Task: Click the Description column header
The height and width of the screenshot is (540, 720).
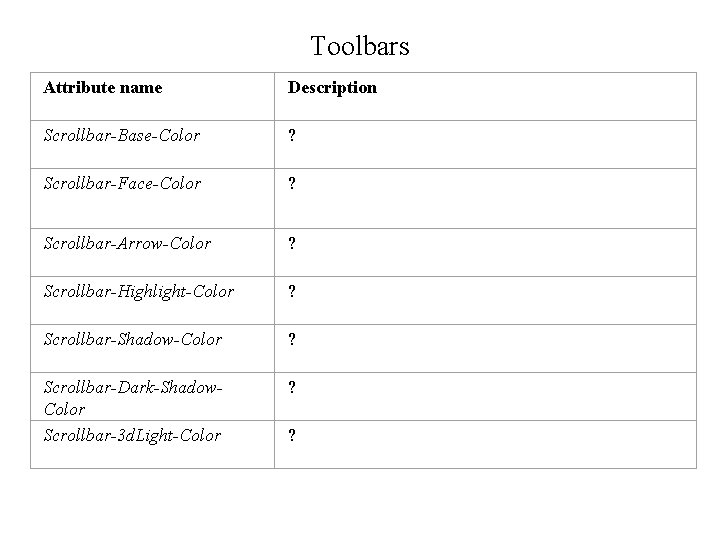Action: [x=332, y=88]
